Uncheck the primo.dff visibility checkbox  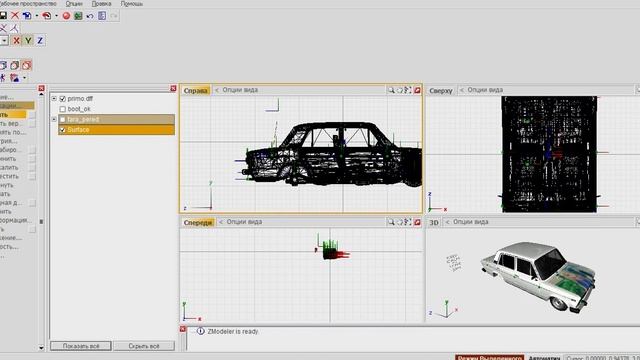[x=62, y=99]
